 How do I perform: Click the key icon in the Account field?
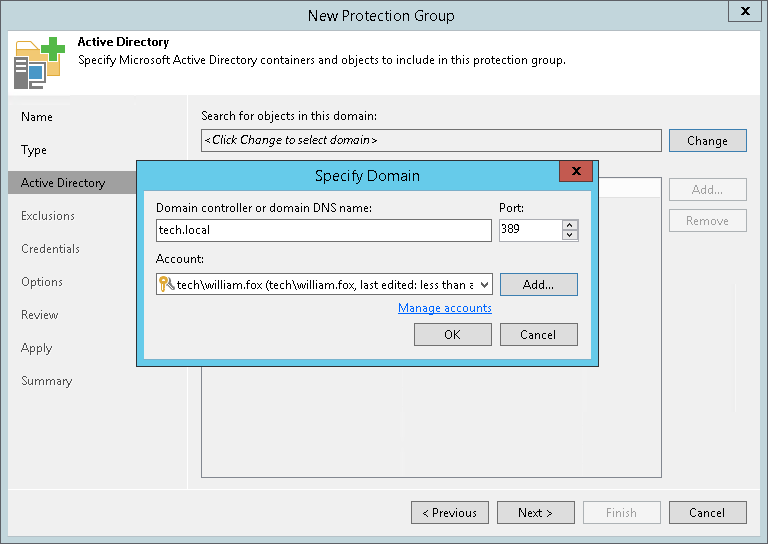click(166, 284)
